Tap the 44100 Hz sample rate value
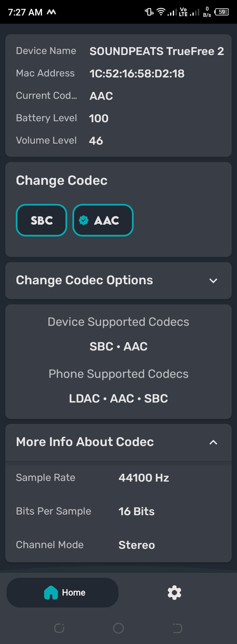Viewport: 237px width, 644px height. pyautogui.click(x=144, y=478)
